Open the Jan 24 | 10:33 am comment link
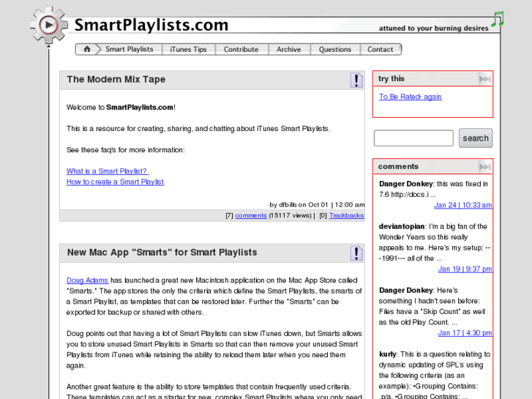 (x=462, y=205)
